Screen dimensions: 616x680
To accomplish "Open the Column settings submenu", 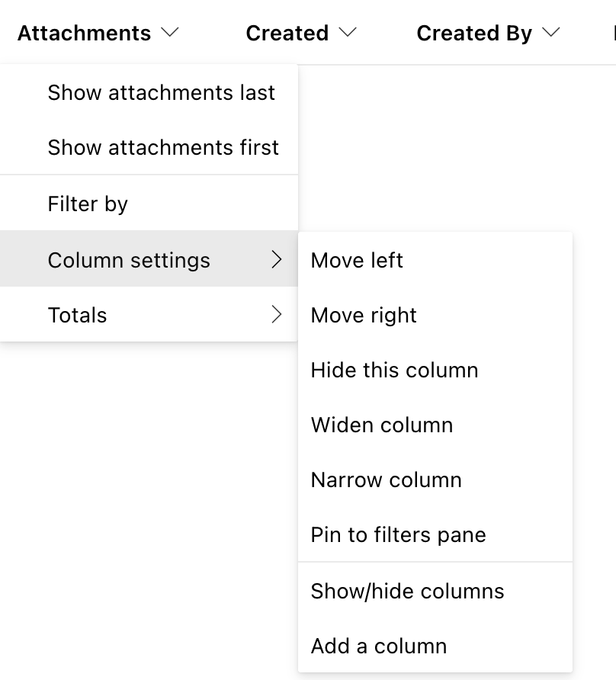I will [129, 261].
